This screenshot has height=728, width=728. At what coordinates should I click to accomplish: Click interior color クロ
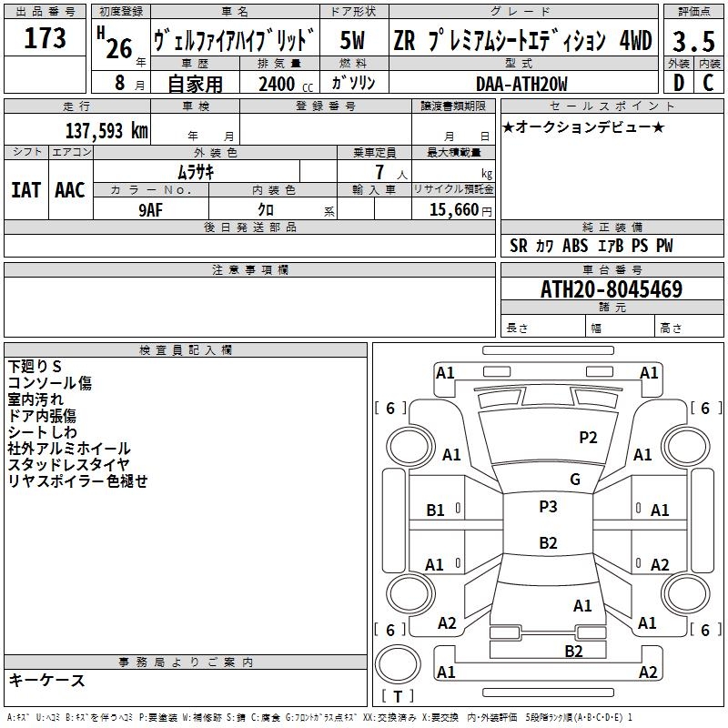click(266, 209)
